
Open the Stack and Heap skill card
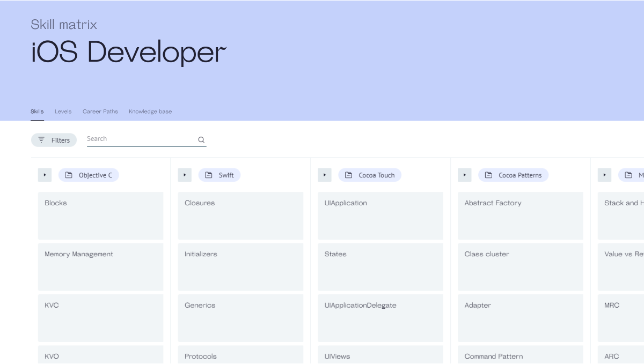click(621, 216)
